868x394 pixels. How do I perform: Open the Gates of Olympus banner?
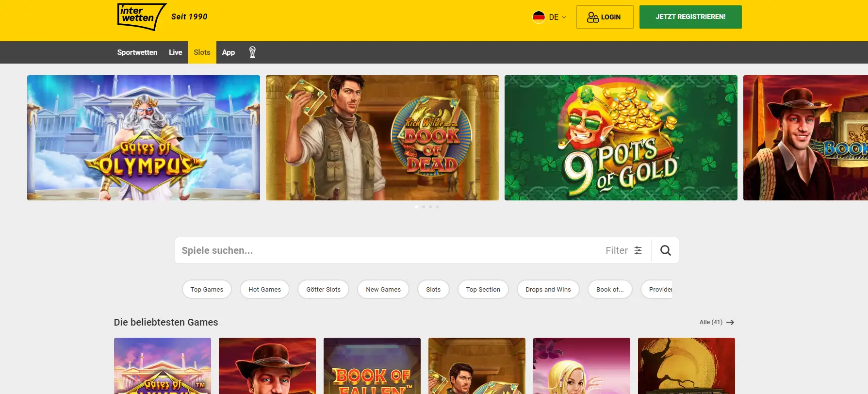[x=144, y=138]
